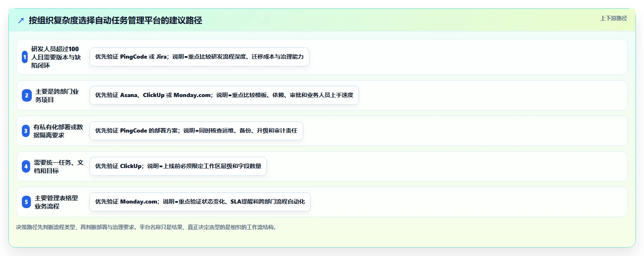Screen dimensions: 644x256
Task: Click the step 2 number badge
Action: pyautogui.click(x=27, y=95)
